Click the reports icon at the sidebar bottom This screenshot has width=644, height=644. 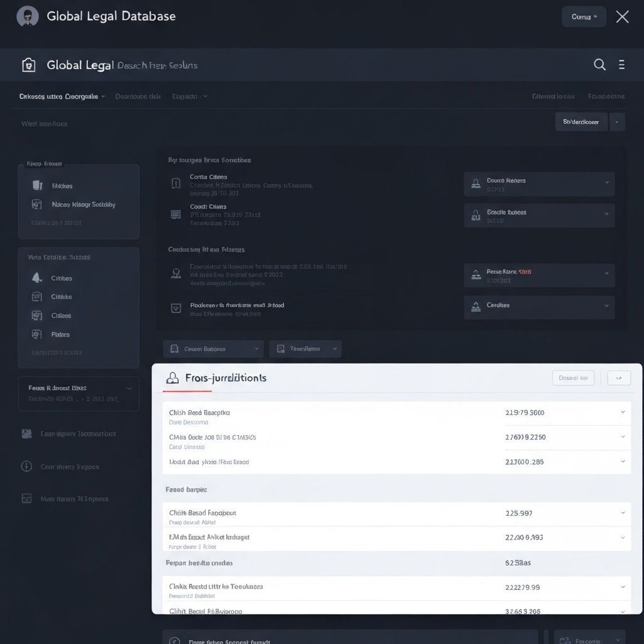(x=26, y=498)
